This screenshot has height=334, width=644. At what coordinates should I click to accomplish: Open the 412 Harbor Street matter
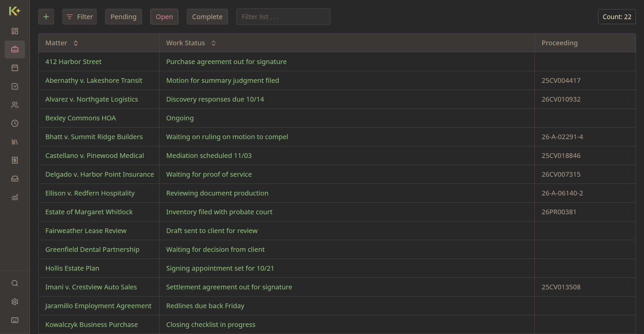click(x=73, y=62)
